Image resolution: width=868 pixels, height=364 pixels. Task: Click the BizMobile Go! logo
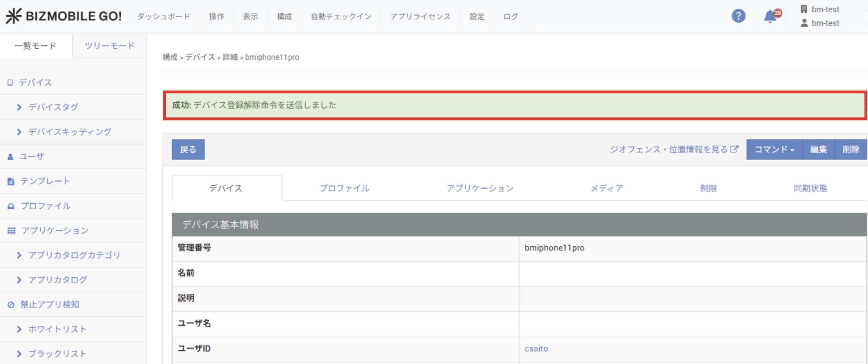pos(64,16)
